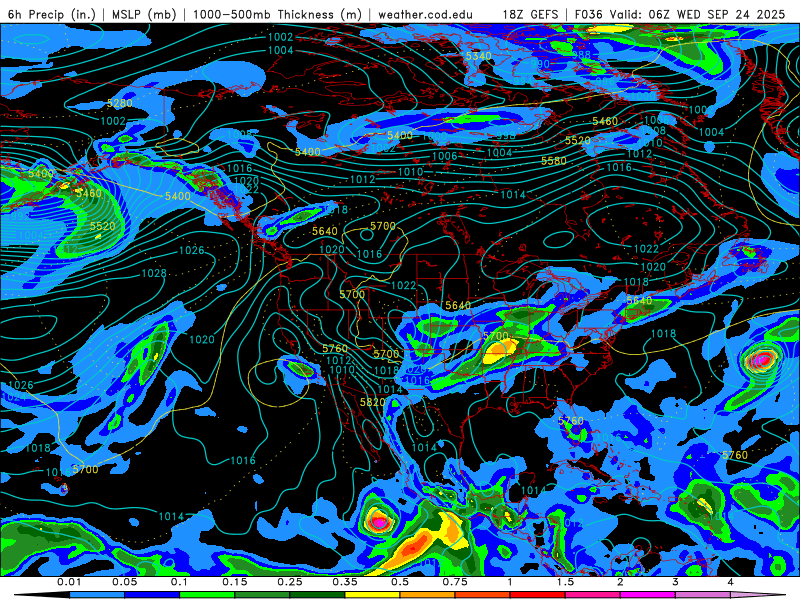Click the 0.75 precipitation scale label

[455, 582]
